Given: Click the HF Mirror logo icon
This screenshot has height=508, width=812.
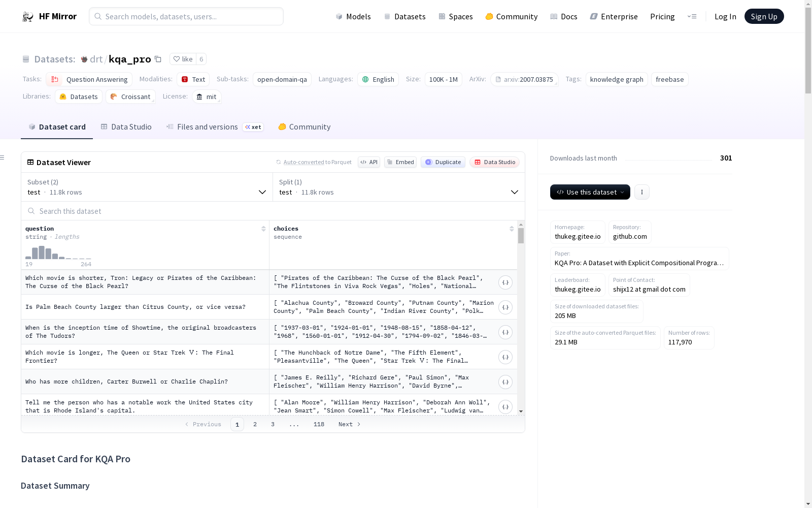Looking at the screenshot, I should tap(27, 17).
